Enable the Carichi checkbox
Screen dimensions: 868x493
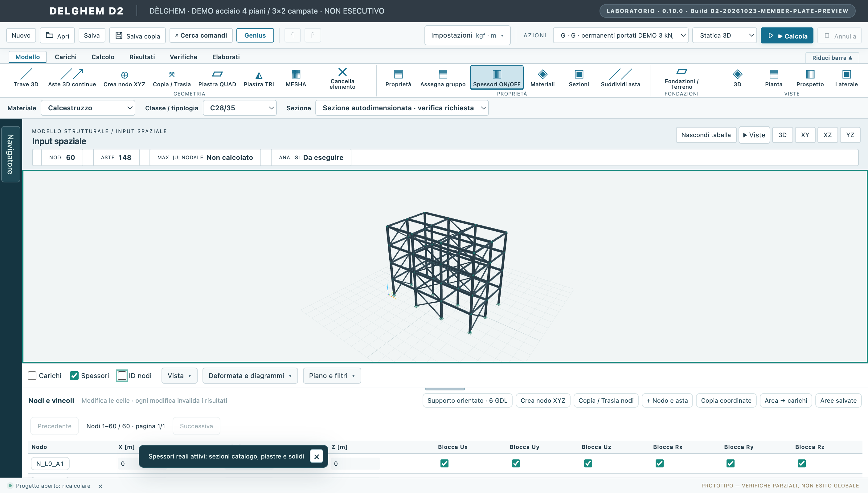pos(32,376)
